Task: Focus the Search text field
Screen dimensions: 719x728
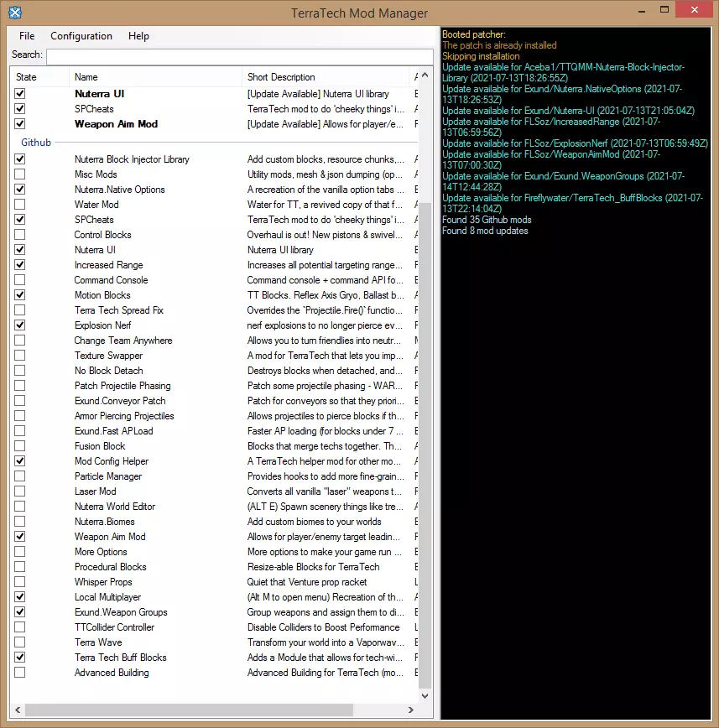Action: pos(240,56)
